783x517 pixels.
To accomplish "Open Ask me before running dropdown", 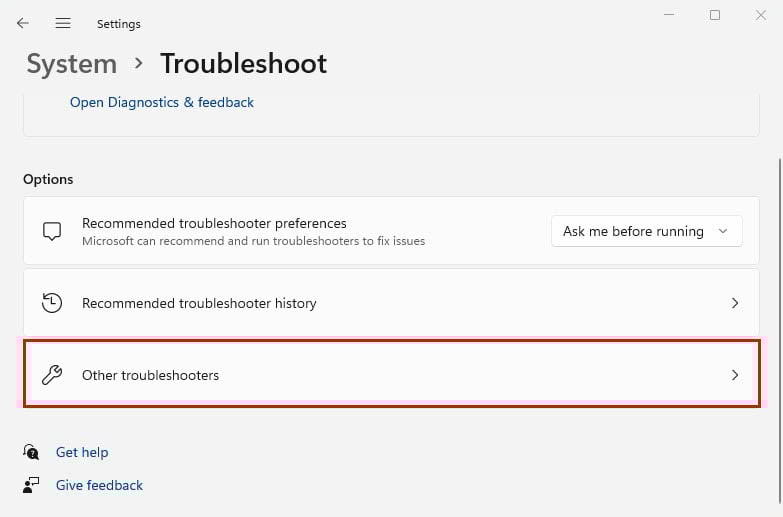I will tap(647, 231).
